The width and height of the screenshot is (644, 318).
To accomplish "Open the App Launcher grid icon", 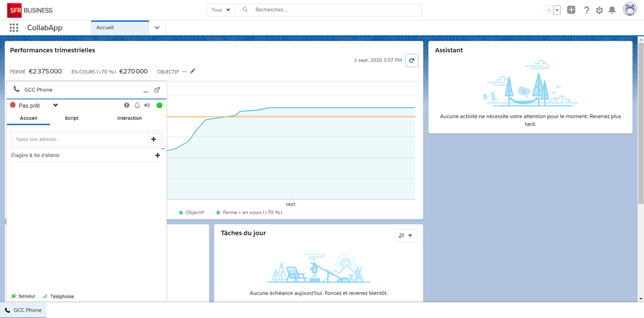I will coord(14,28).
